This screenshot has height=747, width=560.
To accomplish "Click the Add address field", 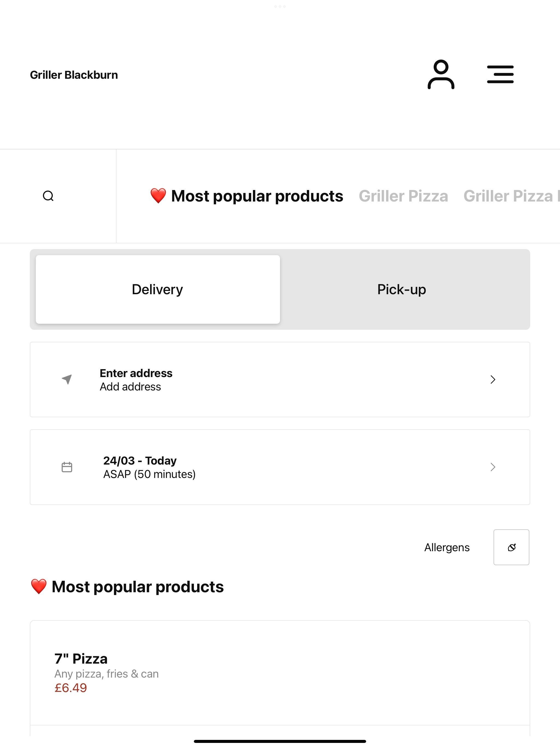I will tap(280, 380).
